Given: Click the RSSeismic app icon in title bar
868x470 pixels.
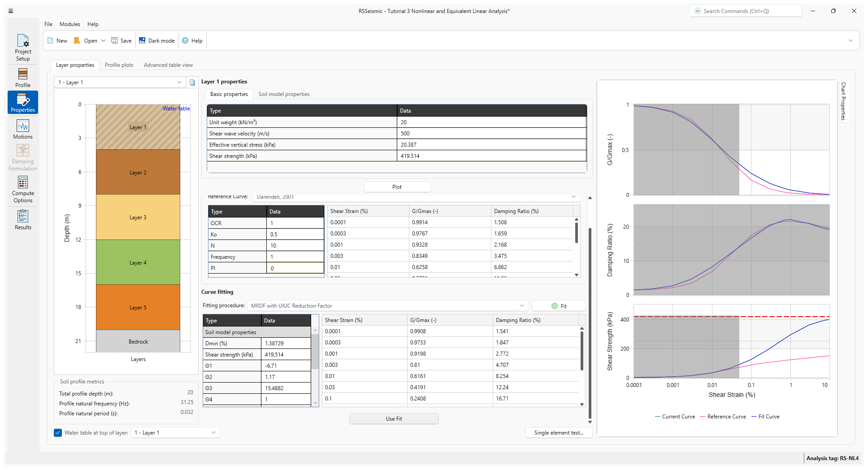Looking at the screenshot, I should (x=11, y=11).
